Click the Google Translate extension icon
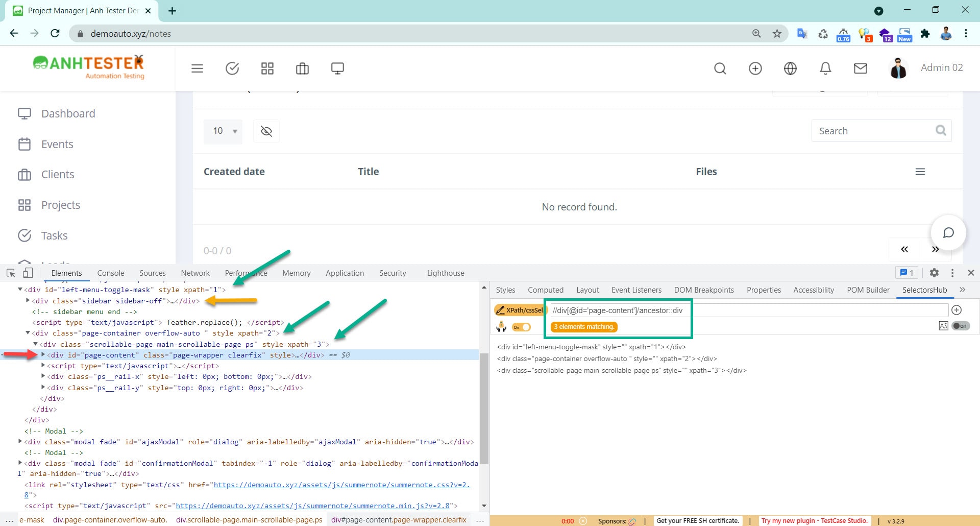Viewport: 980px width, 526px height. tap(802, 34)
